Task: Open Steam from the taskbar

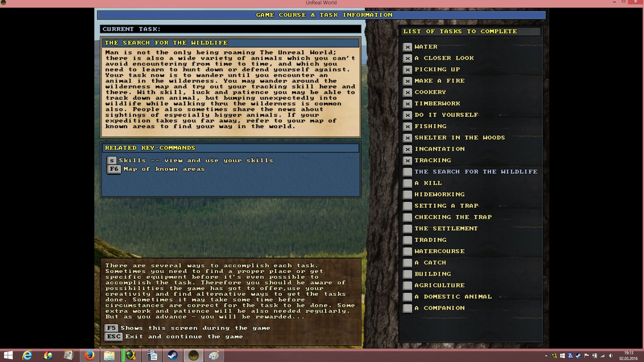Action: [x=173, y=355]
